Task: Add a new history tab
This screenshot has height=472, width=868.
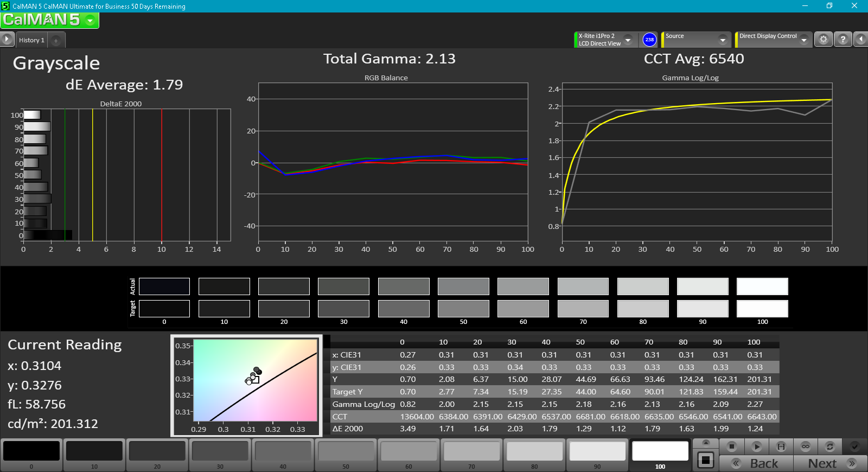Action: [x=56, y=40]
